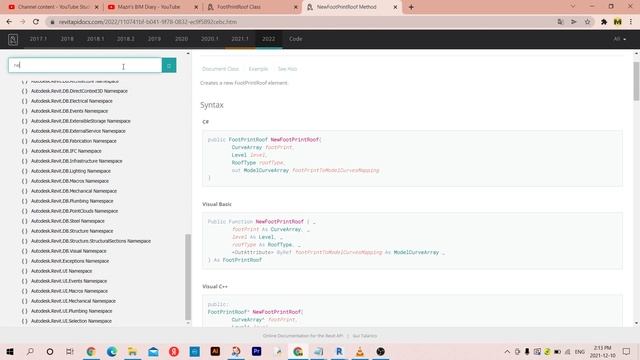Open the Chrome three-dot menu
Screen dimensions: 640x360
click(x=631, y=22)
